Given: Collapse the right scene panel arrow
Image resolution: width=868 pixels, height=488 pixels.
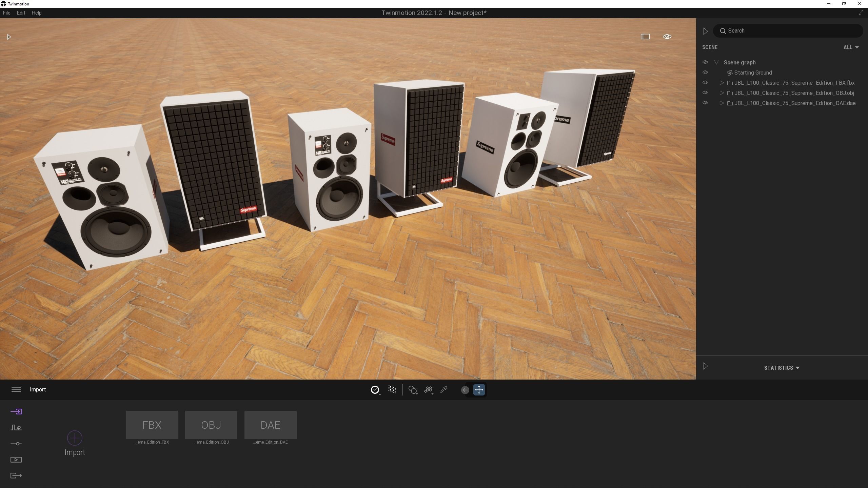Looking at the screenshot, I should coord(705,31).
